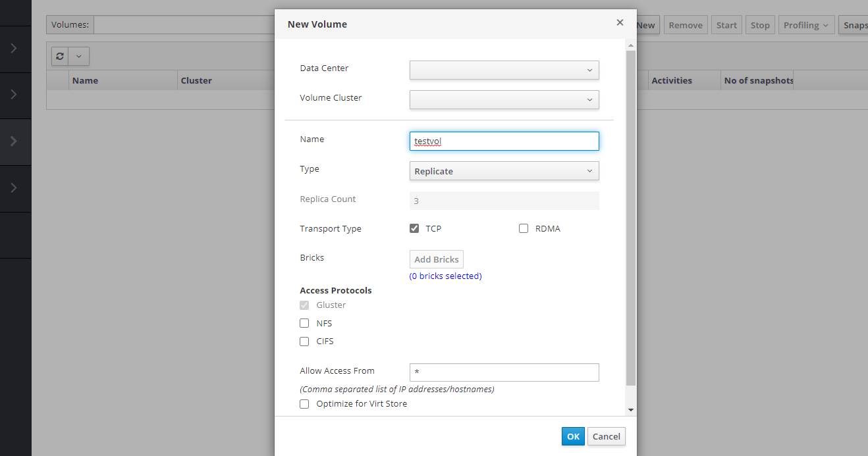868x456 pixels.
Task: Close the New Volume dialog with X
Action: coord(619,23)
